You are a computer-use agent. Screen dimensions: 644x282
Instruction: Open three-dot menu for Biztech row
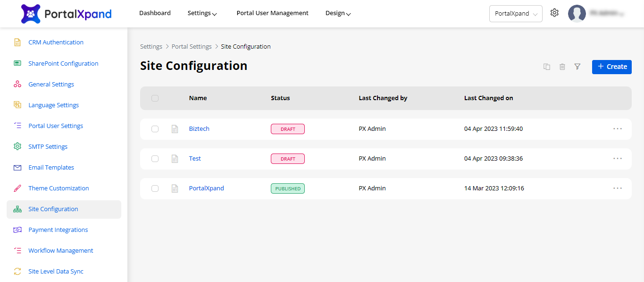coord(618,129)
